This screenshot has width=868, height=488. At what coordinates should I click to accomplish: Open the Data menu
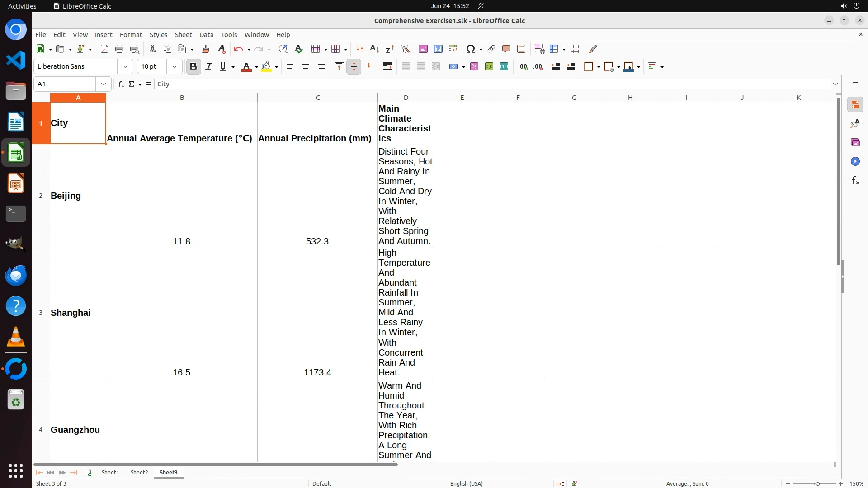(x=206, y=35)
